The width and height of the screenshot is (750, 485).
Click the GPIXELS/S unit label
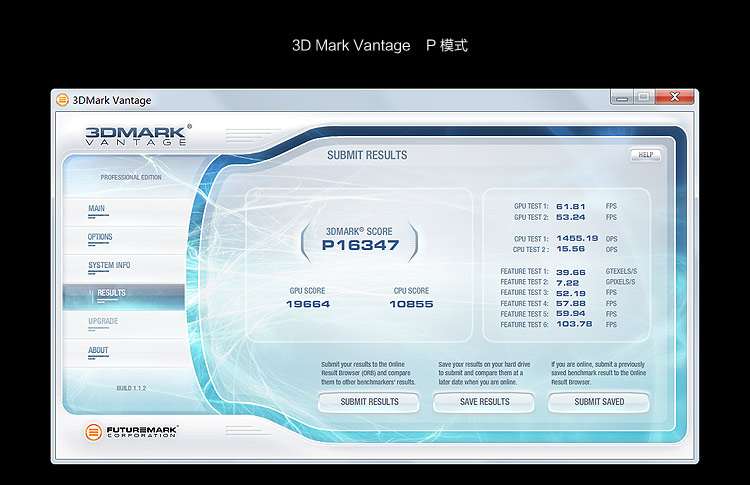pyautogui.click(x=620, y=282)
